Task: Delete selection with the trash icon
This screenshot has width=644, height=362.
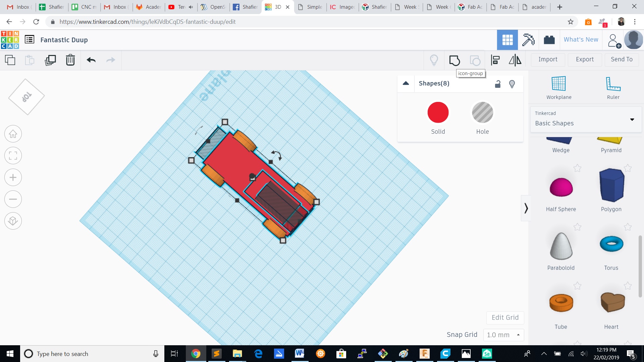Action: 70,60
